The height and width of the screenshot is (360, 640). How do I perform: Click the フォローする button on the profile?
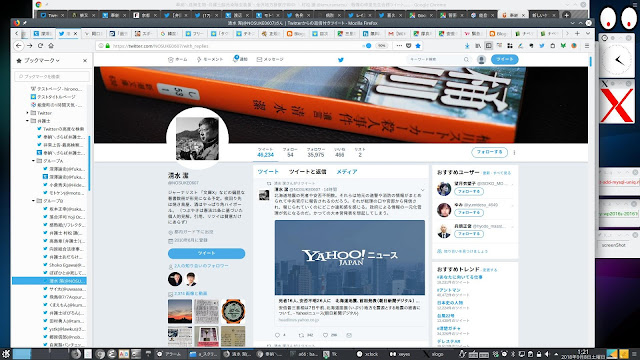[x=489, y=152]
